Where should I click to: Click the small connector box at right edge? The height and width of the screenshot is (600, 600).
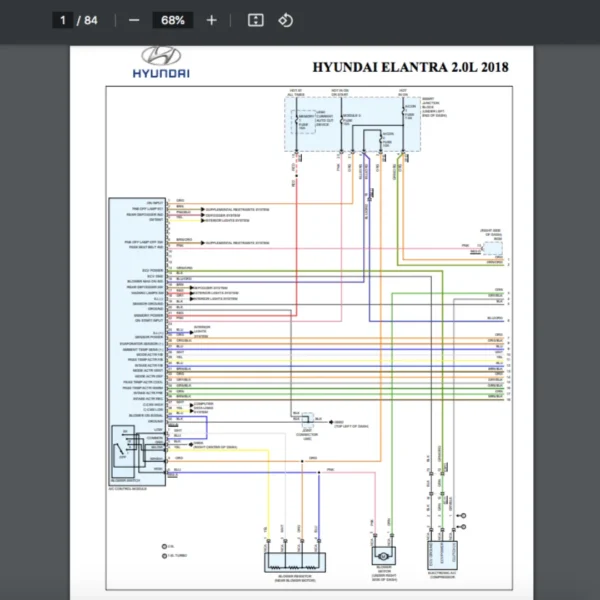[488, 247]
